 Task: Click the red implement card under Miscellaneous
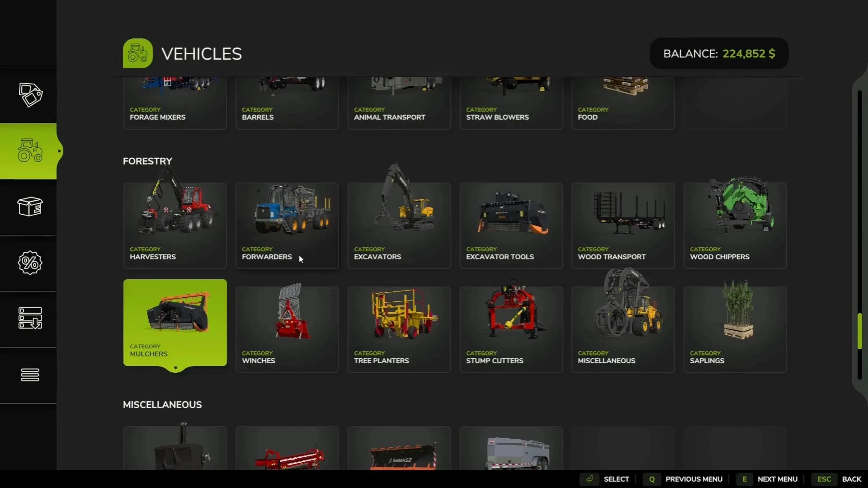pos(287,448)
